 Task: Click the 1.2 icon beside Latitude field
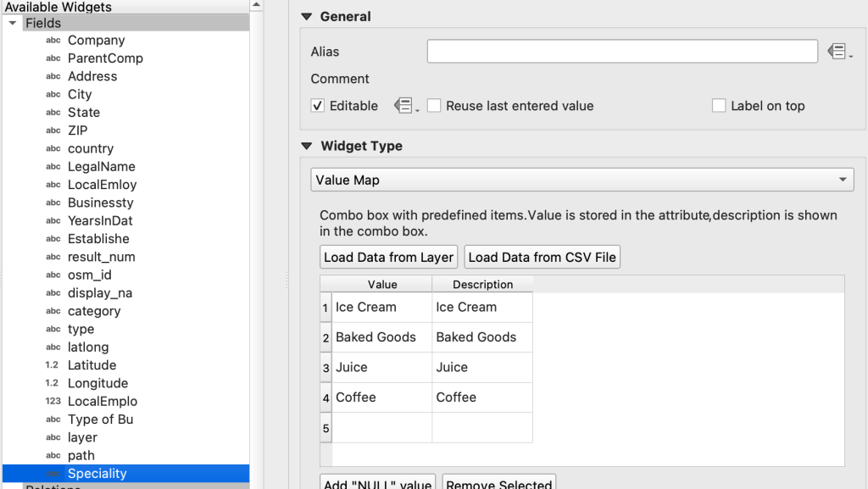(x=53, y=365)
